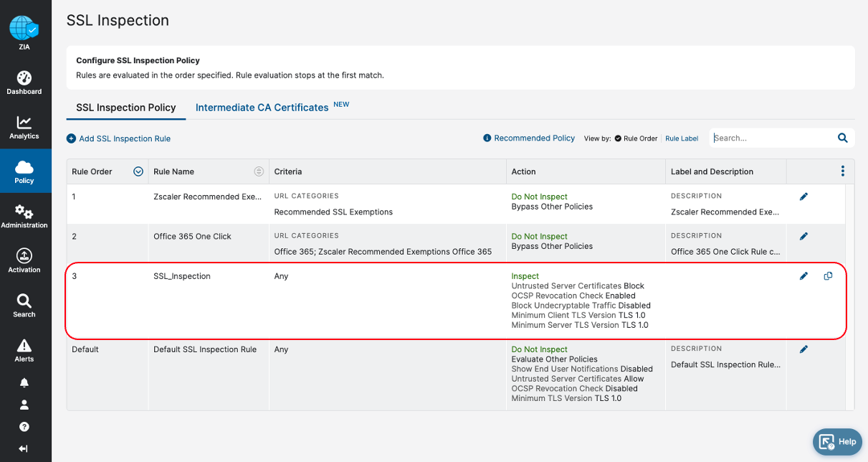The image size is (868, 462).
Task: Select the SSL Inspection Policy tab
Action: click(125, 108)
